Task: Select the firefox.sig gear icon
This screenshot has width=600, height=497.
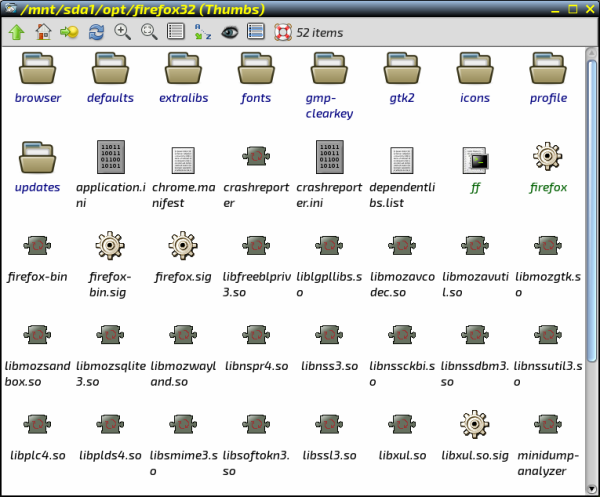Action: click(x=183, y=245)
